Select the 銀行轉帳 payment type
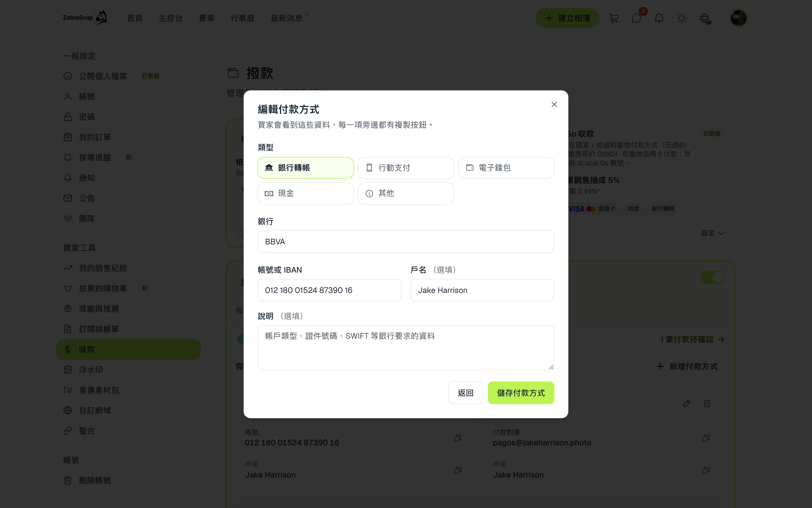812x508 pixels. point(305,168)
